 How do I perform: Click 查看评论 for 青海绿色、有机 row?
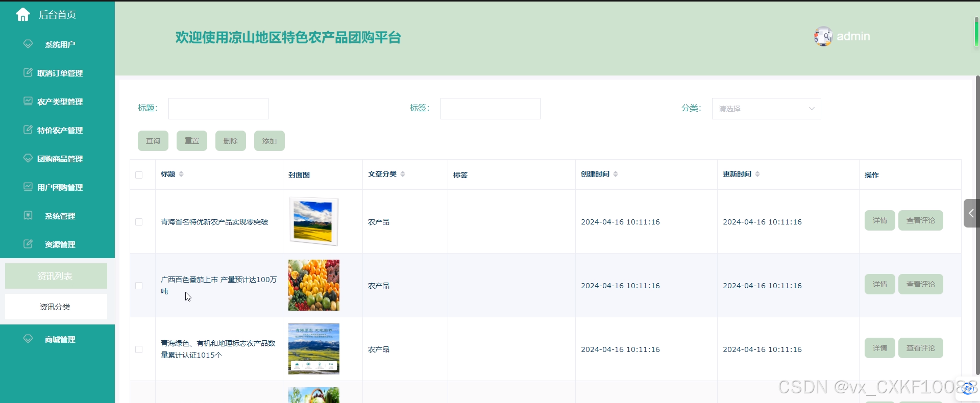(921, 348)
